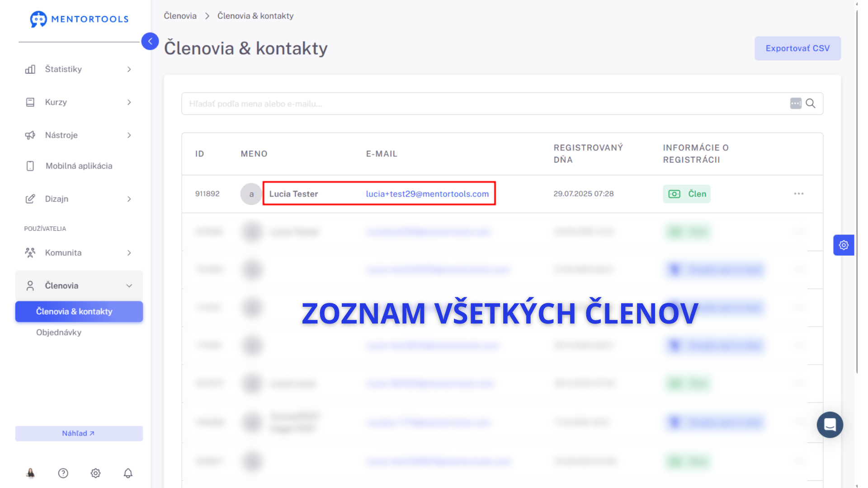
Task: Click the search magnifier icon
Action: tap(811, 103)
